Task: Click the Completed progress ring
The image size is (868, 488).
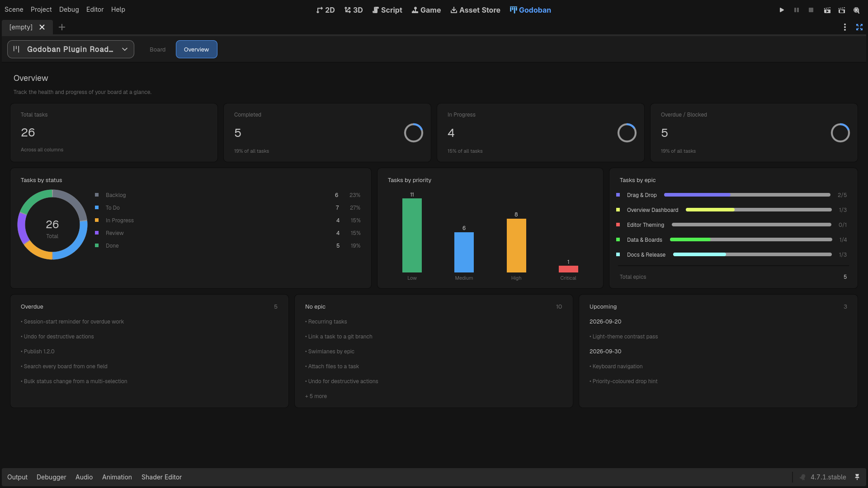Action: coord(413,133)
